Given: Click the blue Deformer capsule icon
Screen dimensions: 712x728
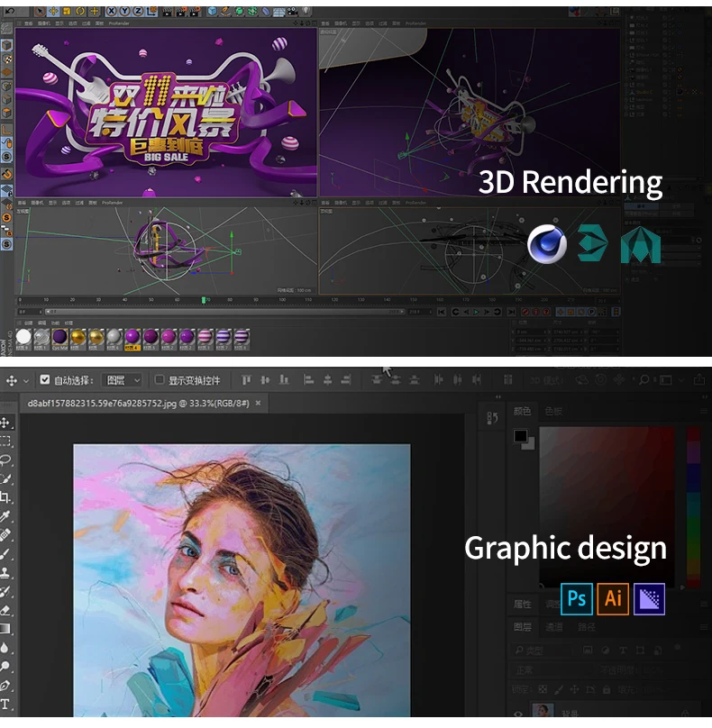Looking at the screenshot, I should pos(266,11).
